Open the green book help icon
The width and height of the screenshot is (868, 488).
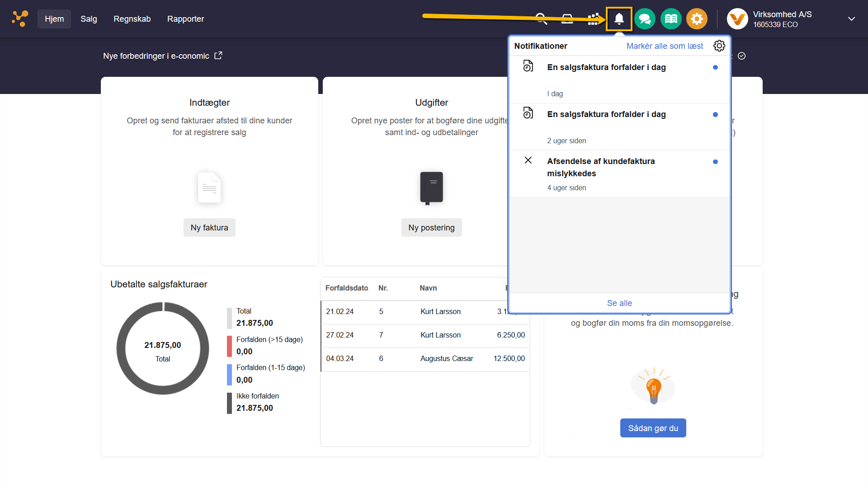671,19
